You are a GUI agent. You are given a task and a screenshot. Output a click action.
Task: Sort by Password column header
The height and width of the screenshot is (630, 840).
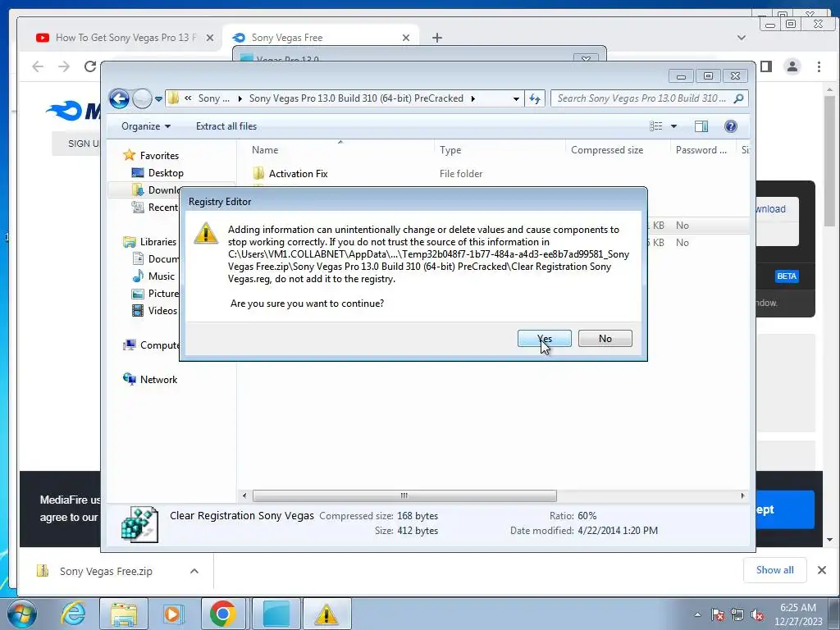(701, 151)
